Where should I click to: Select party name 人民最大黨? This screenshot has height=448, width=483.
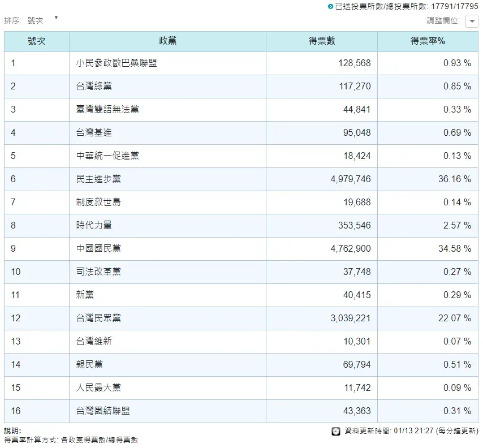pyautogui.click(x=98, y=387)
